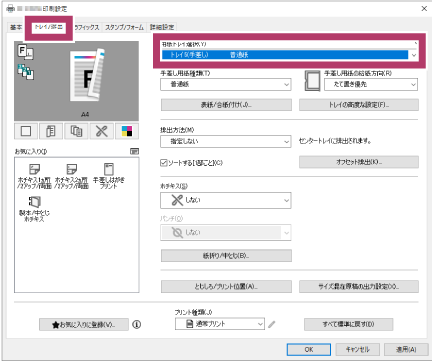Click the A4 document preview image
Viewport: 432px width, 362px height.
pos(87,75)
